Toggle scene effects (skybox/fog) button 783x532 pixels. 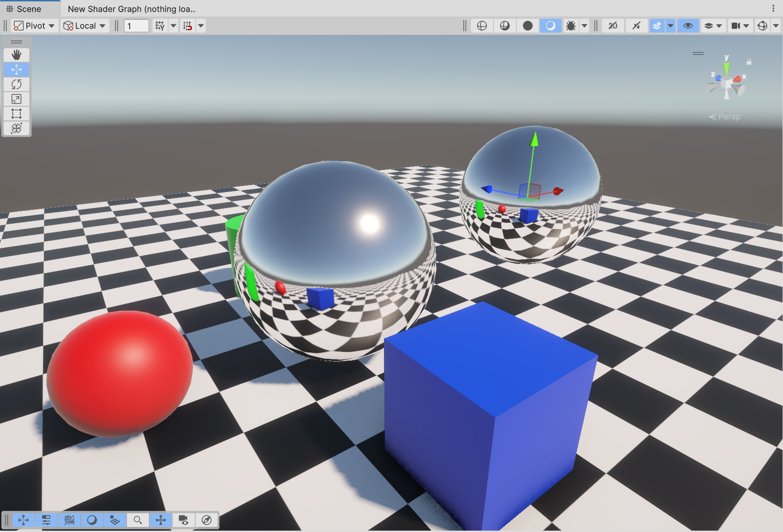coord(657,26)
